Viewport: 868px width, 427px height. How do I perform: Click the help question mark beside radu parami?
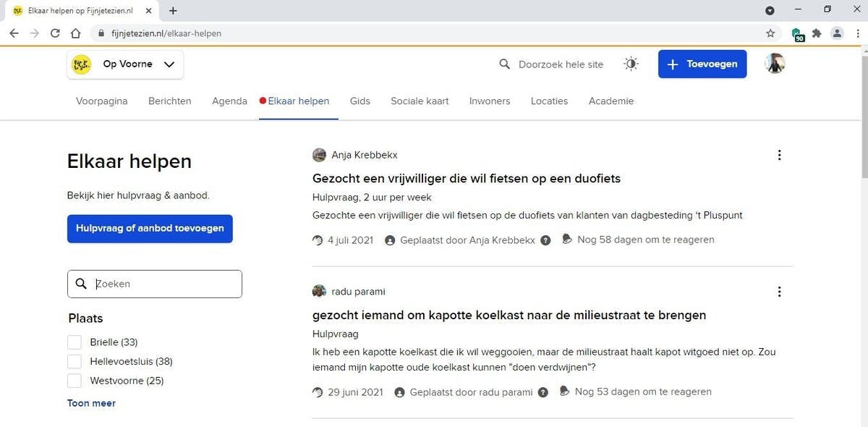(543, 392)
